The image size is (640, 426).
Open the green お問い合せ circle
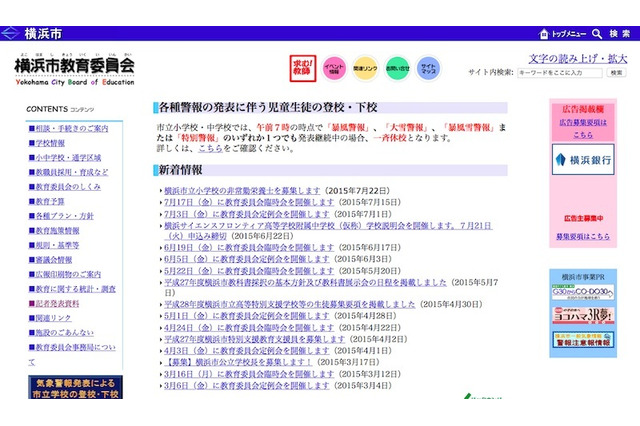397,69
